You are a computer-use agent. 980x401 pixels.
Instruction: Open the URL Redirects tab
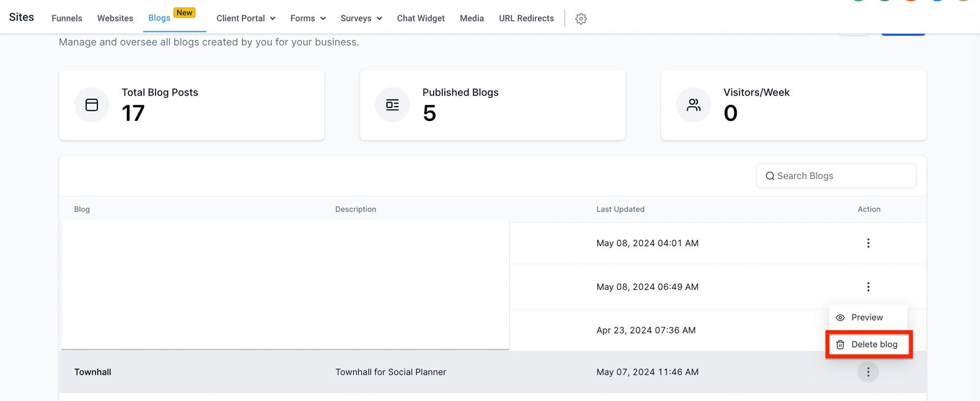click(x=526, y=18)
